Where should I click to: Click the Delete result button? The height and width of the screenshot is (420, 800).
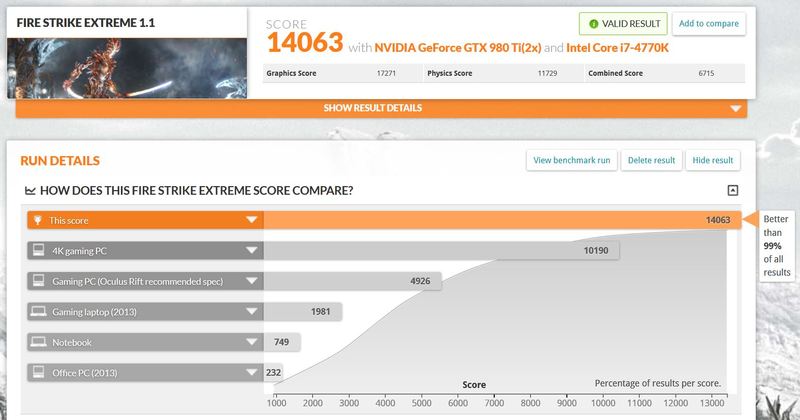(651, 160)
